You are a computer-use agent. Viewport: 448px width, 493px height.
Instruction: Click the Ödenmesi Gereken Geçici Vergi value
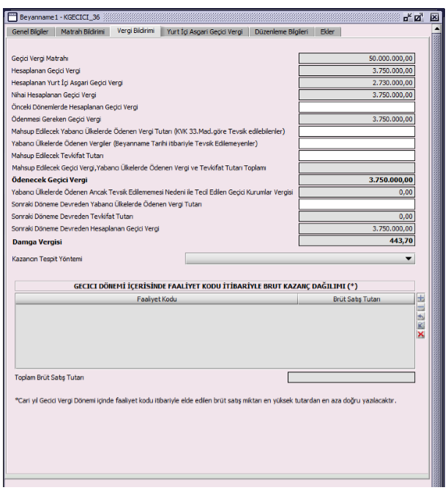(356, 119)
